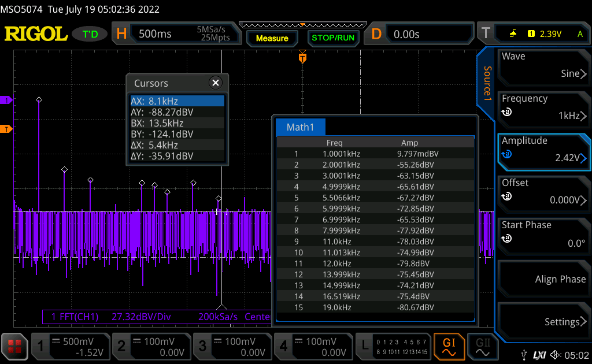592x364 pixels.
Task: Select peak row 13 at 14.999kHz
Action: 375,285
